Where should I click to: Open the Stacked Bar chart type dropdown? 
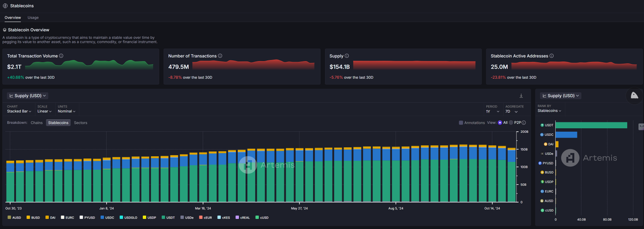tap(20, 111)
